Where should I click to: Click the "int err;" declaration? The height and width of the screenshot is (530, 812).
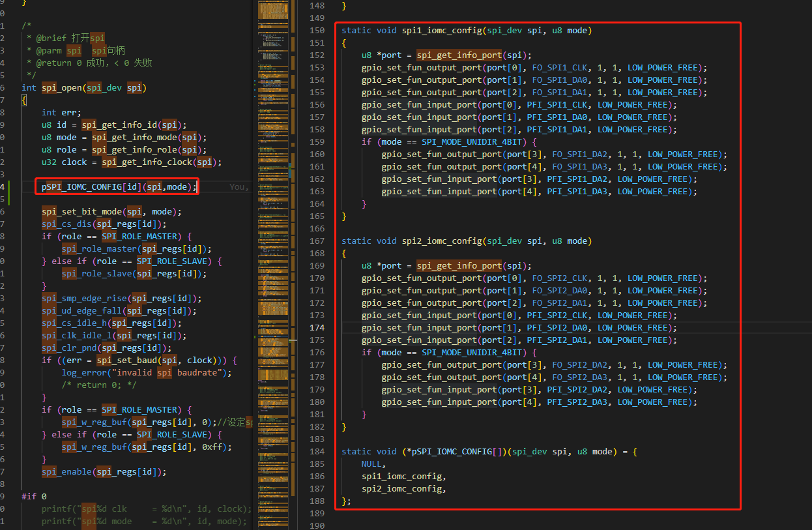[x=61, y=112]
